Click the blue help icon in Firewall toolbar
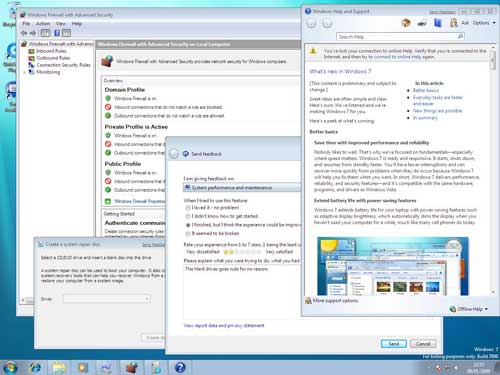Viewport: 500px width, 375px height. (x=57, y=33)
